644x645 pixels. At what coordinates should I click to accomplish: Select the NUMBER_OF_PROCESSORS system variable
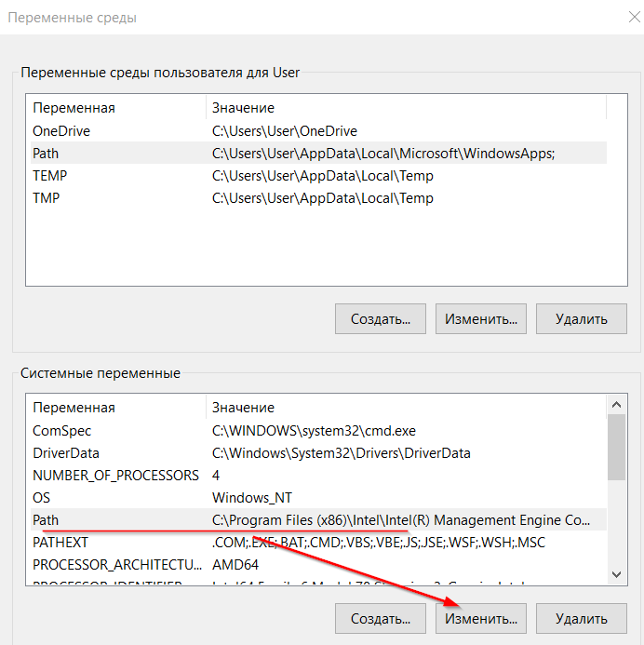[115, 476]
